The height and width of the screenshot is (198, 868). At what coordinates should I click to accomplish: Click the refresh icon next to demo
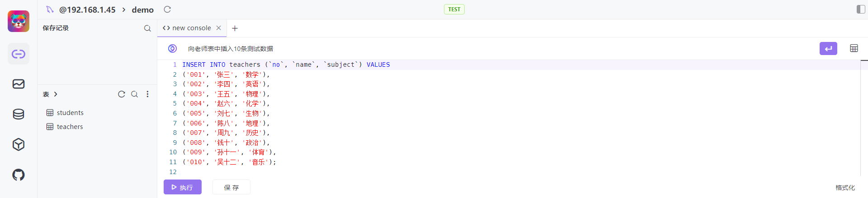click(167, 9)
